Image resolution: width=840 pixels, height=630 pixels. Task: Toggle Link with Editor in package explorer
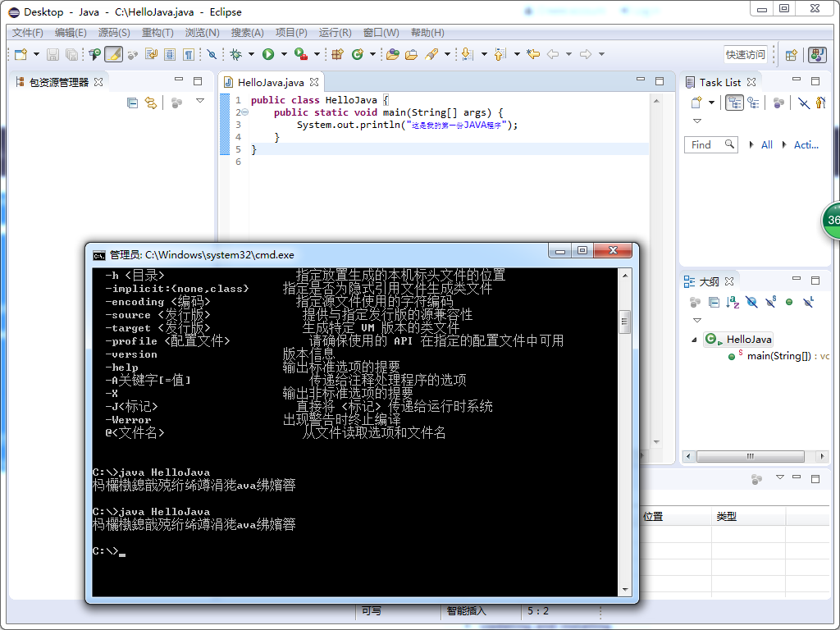coord(151,103)
